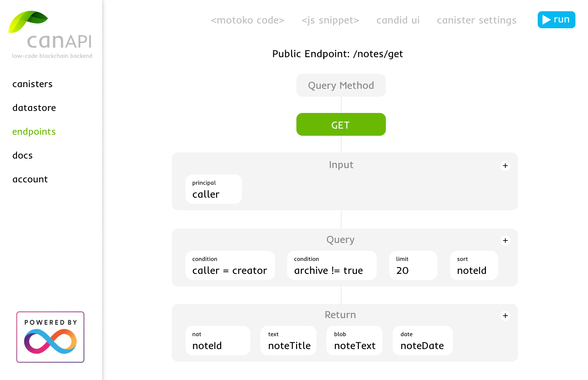Open the js snippet view
The height and width of the screenshot is (380, 588).
click(x=330, y=20)
